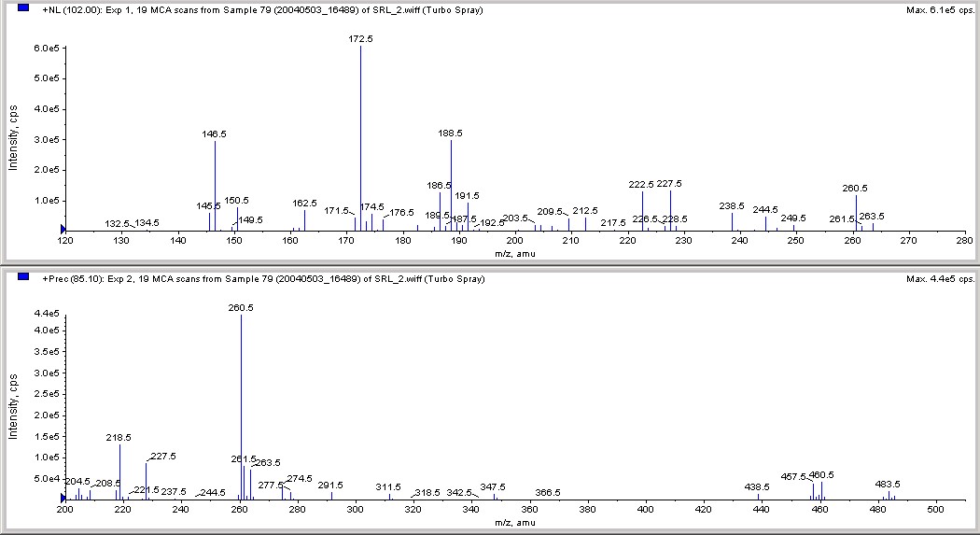Click the +Prec (85.10) Exp 2 pane title
980x535 pixels.
[x=263, y=279]
